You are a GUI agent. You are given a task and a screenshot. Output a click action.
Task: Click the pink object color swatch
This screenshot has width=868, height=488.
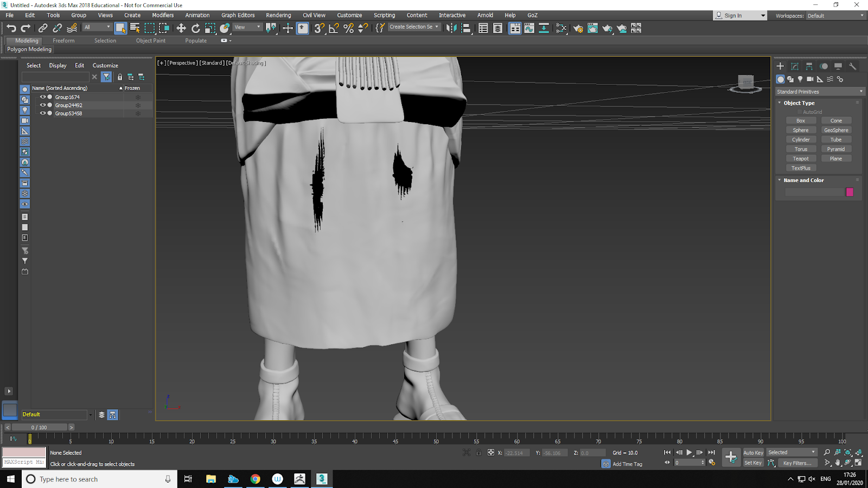[x=850, y=192]
